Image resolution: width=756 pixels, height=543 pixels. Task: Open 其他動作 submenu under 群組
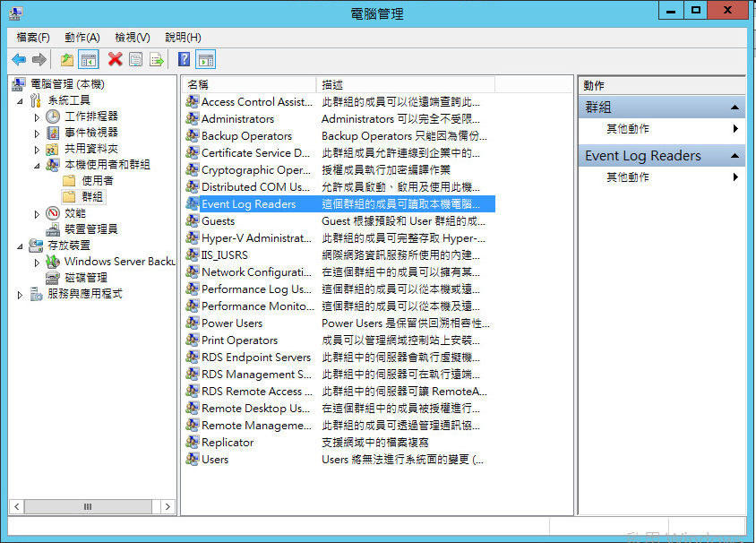pyautogui.click(x=661, y=129)
